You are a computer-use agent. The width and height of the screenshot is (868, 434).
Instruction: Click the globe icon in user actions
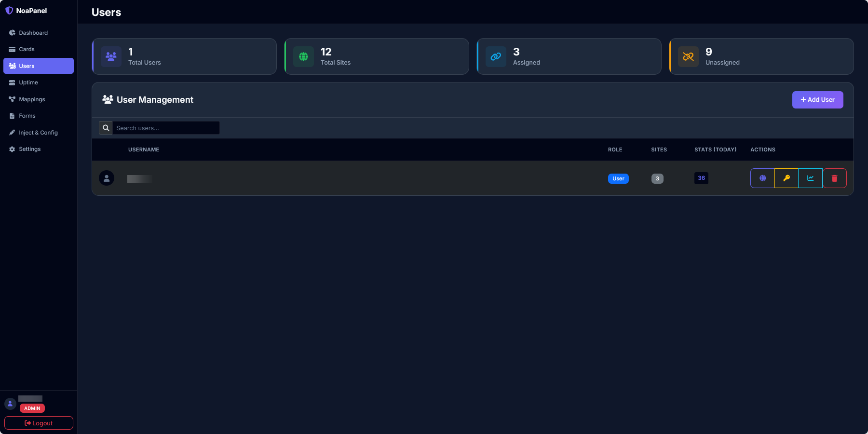(x=762, y=178)
